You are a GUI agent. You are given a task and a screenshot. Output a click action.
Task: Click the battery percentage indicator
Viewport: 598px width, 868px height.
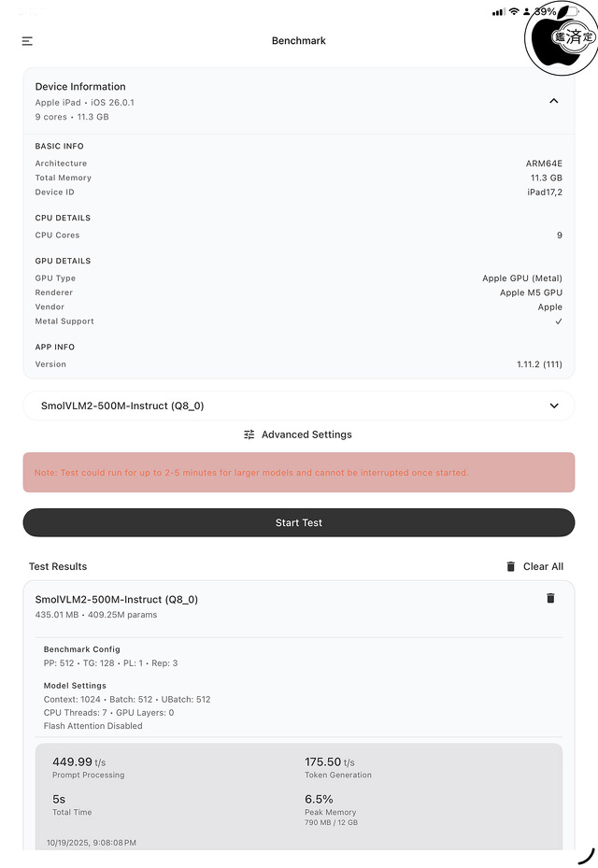[x=547, y=12]
